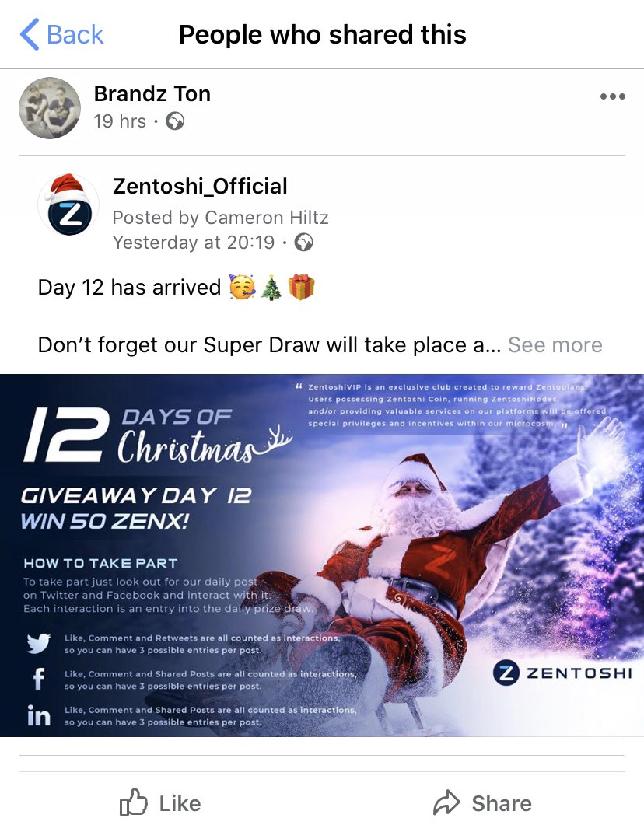Expand the post text with See more
Screen dimensions: 644x832
point(555,345)
